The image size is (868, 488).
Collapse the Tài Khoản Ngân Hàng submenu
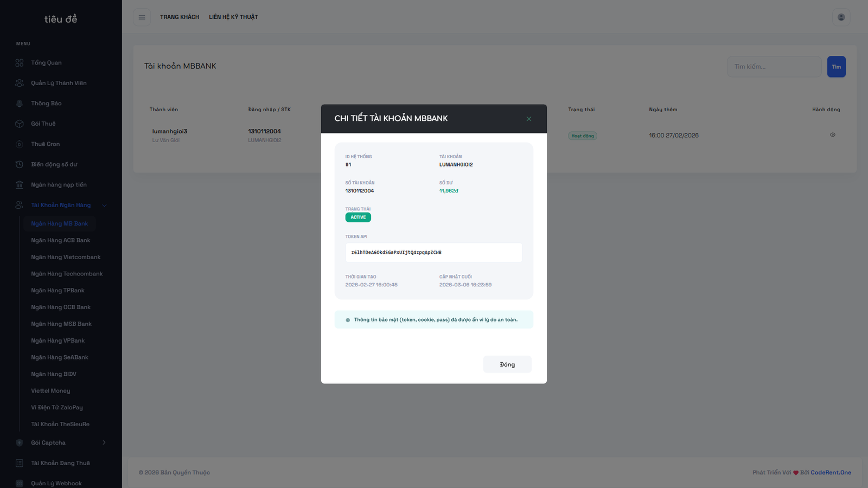click(x=104, y=206)
